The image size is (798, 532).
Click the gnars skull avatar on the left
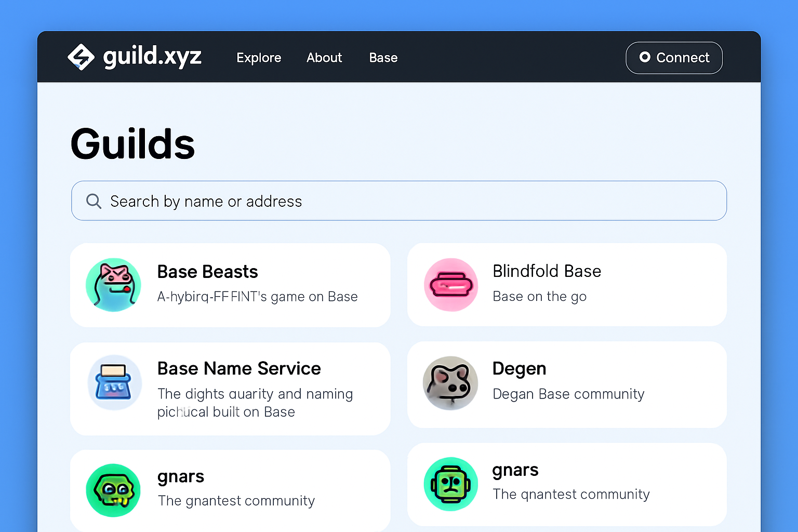tap(113, 490)
